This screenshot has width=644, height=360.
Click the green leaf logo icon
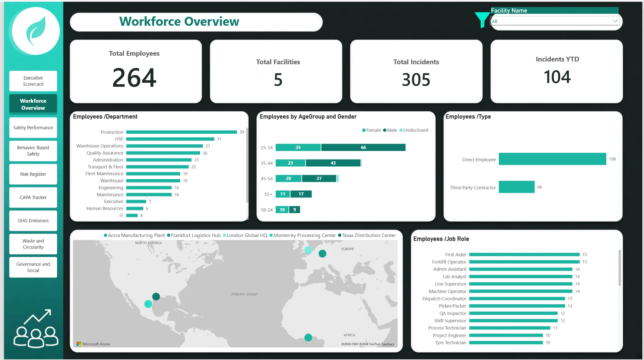(x=36, y=31)
